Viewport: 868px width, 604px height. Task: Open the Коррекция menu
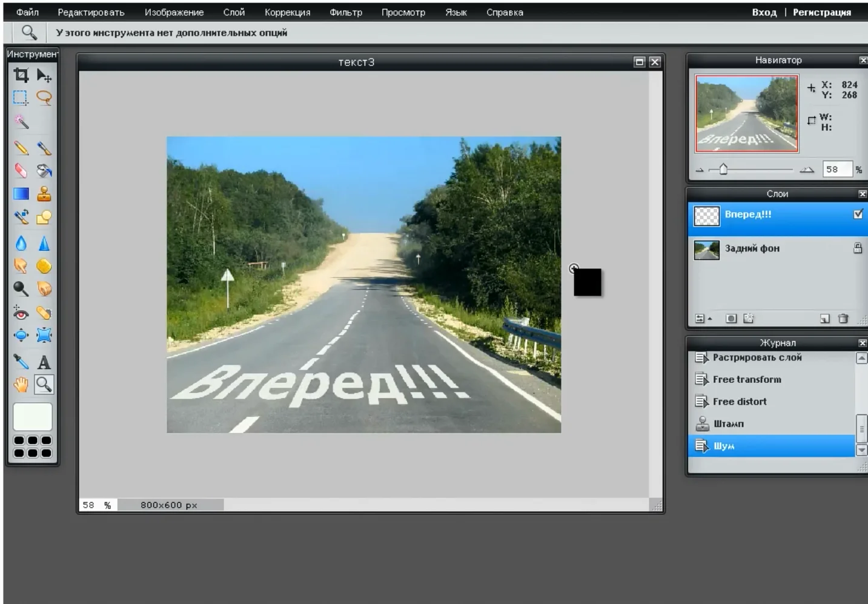coord(287,12)
